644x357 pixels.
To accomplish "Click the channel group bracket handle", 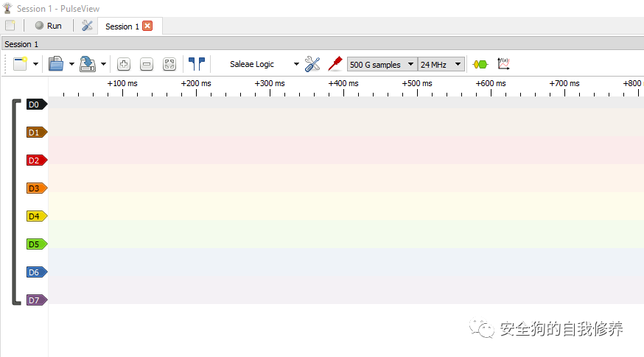I will pyautogui.click(x=15, y=202).
